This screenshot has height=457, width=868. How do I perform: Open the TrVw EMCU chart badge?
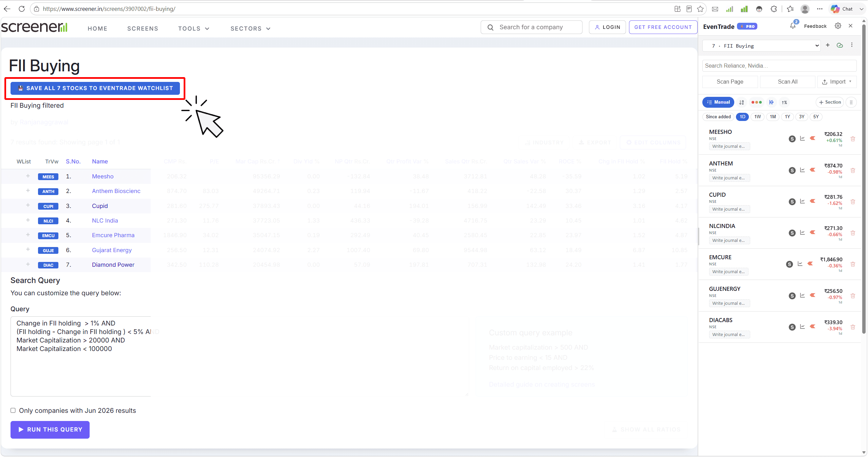(48, 235)
